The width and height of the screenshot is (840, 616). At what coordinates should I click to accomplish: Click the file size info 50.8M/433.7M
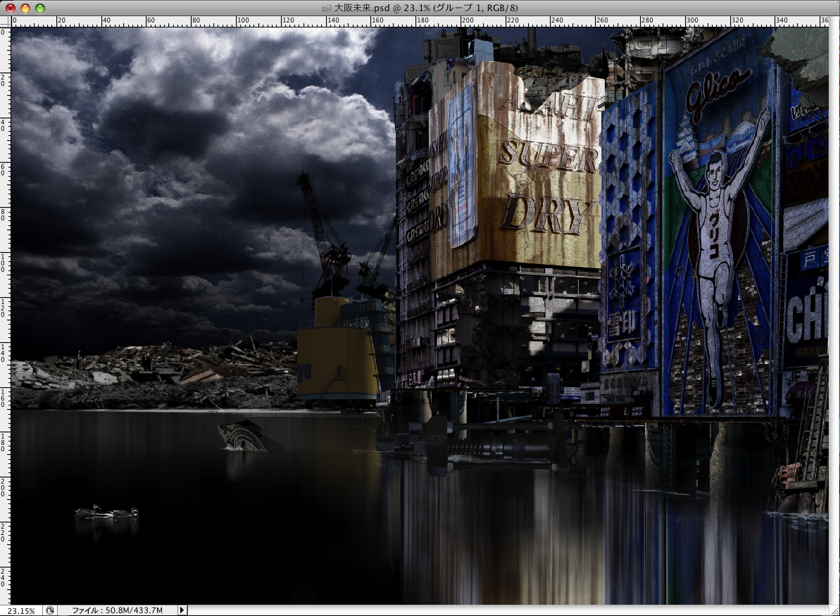pos(117,610)
